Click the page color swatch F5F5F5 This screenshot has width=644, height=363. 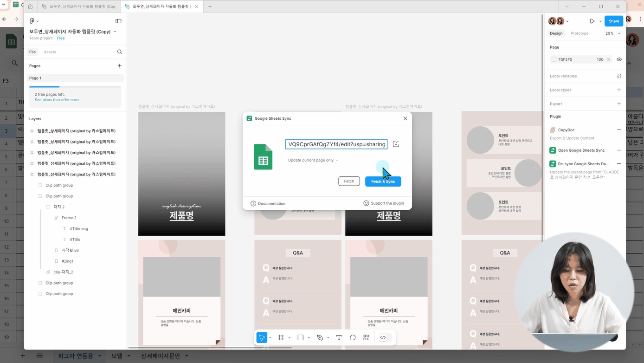pyautogui.click(x=554, y=59)
